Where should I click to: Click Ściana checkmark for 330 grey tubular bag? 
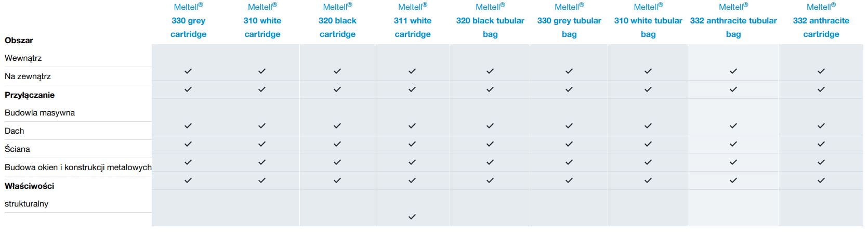pyautogui.click(x=569, y=162)
